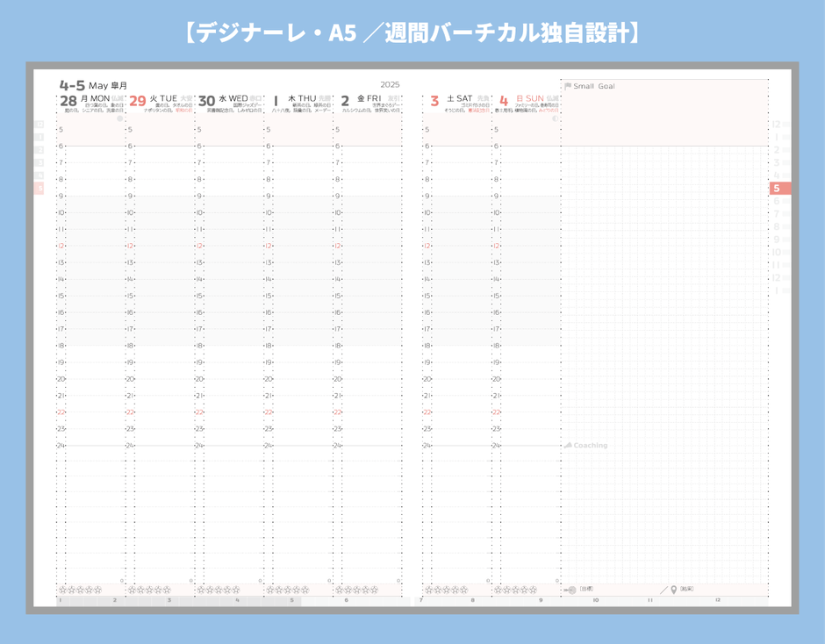The width and height of the screenshot is (825, 644).
Task: Click the flag icon beside Small Goal
Action: pos(568,86)
